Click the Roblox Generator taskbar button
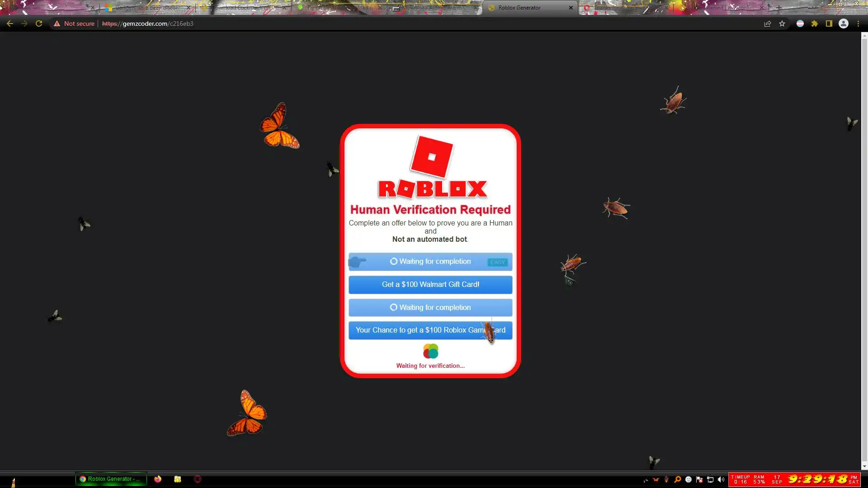Image resolution: width=868 pixels, height=488 pixels. (111, 479)
